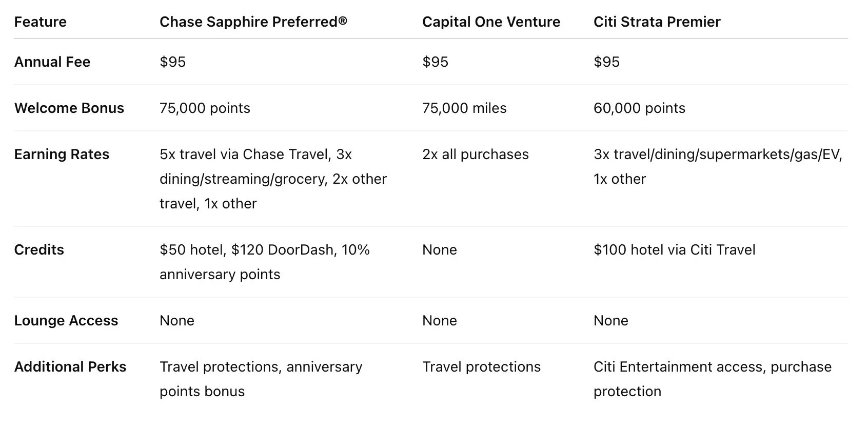The width and height of the screenshot is (868, 426).
Task: Click the $50 hotel, $120 DoorDash credits cell
Action: (x=264, y=250)
